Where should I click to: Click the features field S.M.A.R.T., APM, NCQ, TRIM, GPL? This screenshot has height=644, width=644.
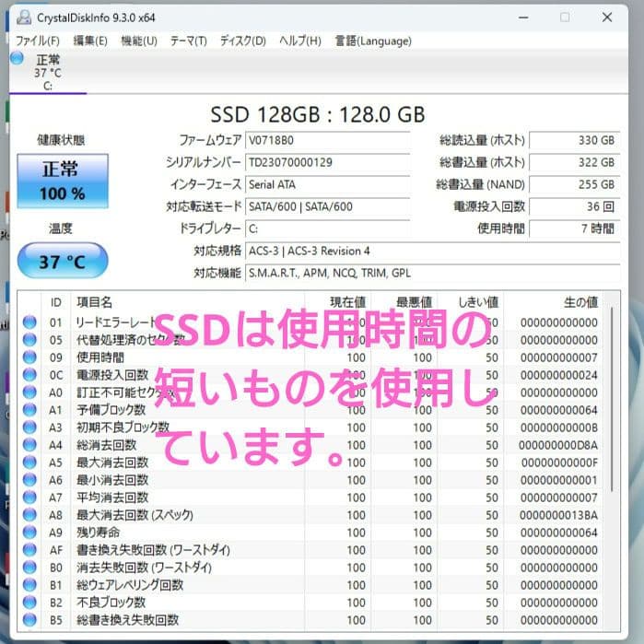[433, 273]
